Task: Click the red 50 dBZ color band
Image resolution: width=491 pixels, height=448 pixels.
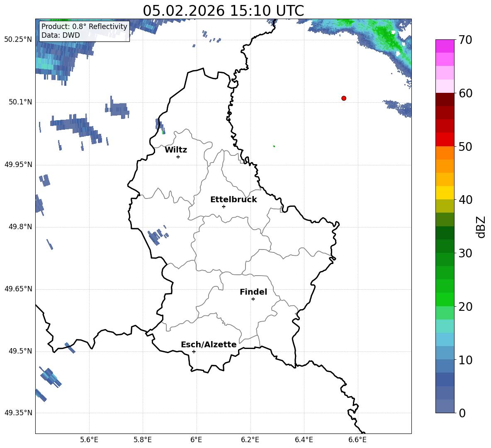Action: pyautogui.click(x=445, y=140)
